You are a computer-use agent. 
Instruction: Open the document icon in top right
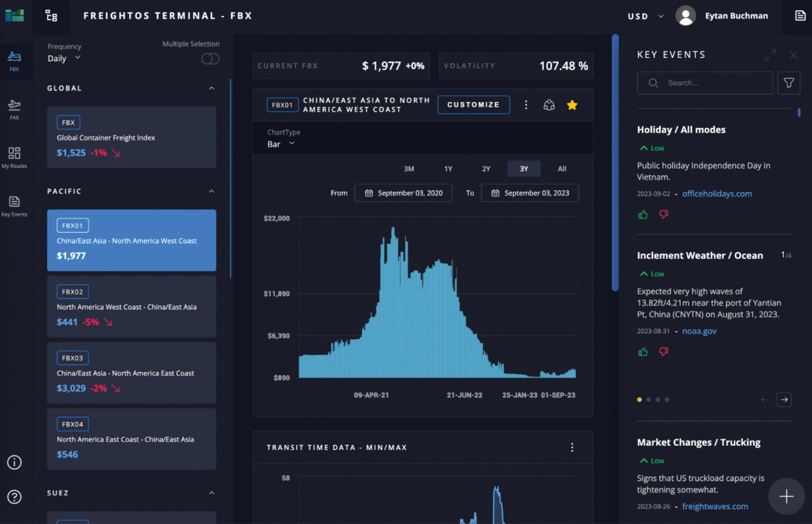(800, 16)
